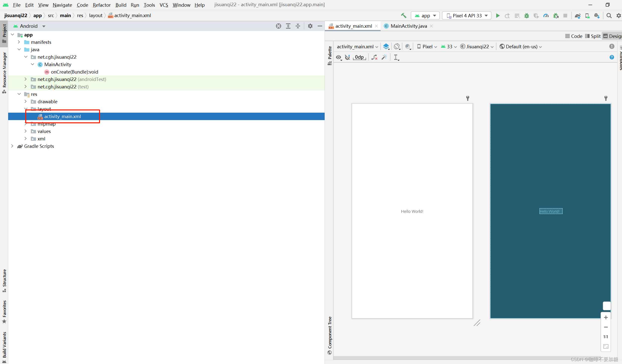Screen dimensions: 622x364
Task: Click the Zoom to Fit Screen button
Action: [x=606, y=346]
